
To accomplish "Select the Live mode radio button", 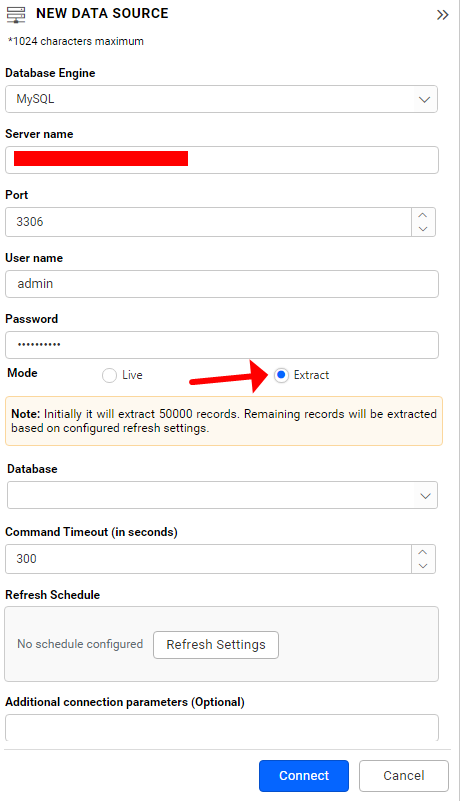I will click(x=109, y=375).
